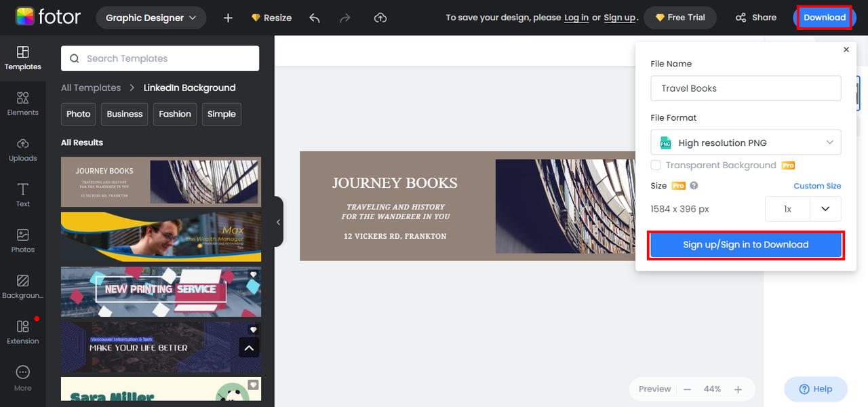Open the Custom Size link
The image size is (868, 407).
pos(817,186)
